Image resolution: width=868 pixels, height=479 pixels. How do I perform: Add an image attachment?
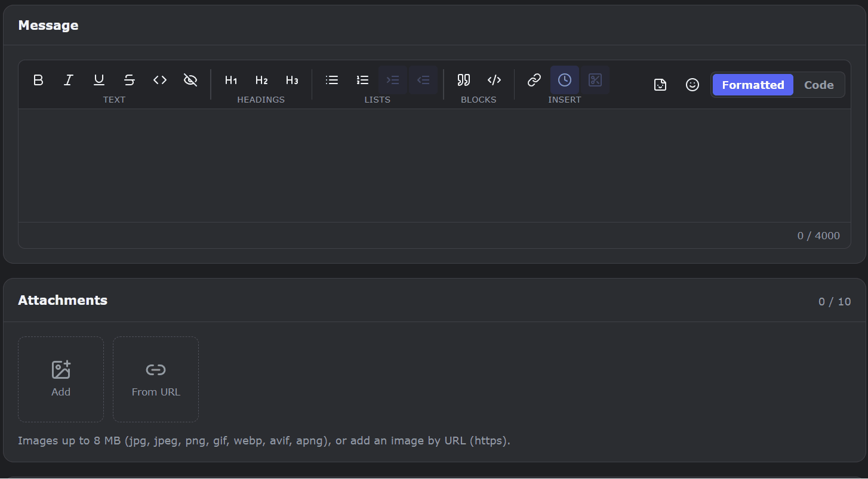(61, 379)
